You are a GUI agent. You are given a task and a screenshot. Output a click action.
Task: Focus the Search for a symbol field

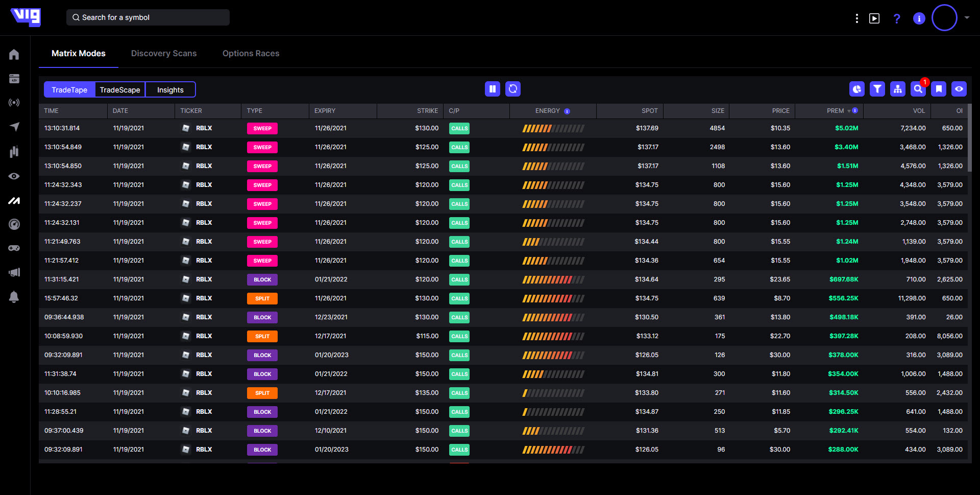148,17
